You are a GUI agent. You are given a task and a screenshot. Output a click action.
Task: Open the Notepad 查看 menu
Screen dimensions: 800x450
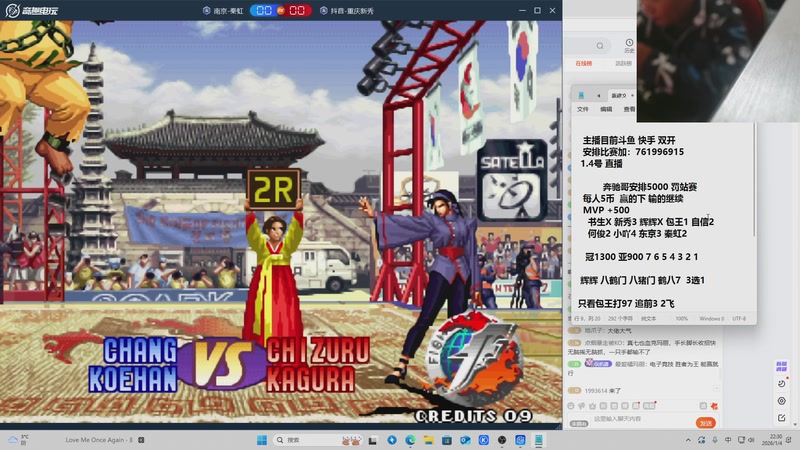(629, 109)
